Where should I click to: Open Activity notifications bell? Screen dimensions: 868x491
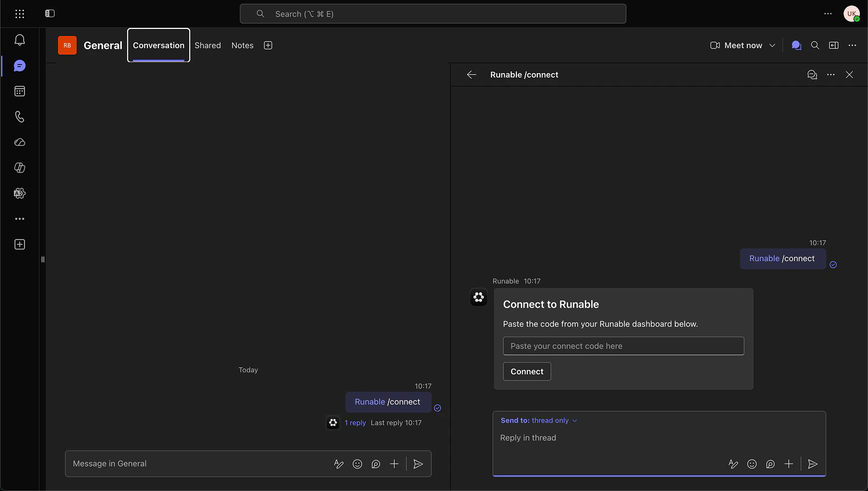(x=20, y=40)
